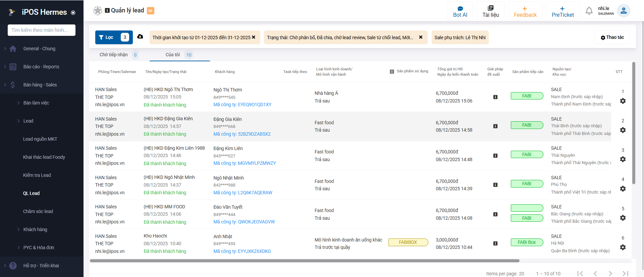Click Giải pháp info icon in Đặng Gia Kiên row
This screenshot has width=644, height=277.
click(495, 126)
